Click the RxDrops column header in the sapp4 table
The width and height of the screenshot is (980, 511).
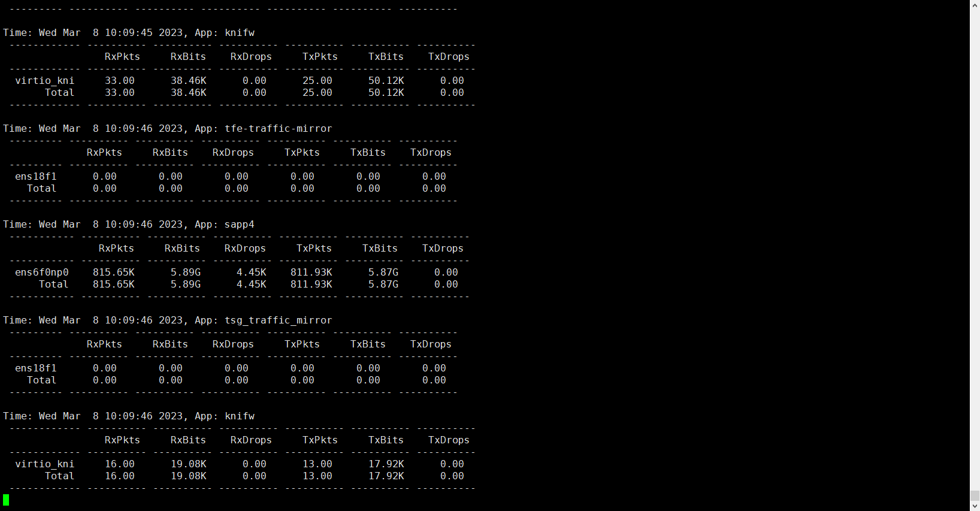[245, 249]
